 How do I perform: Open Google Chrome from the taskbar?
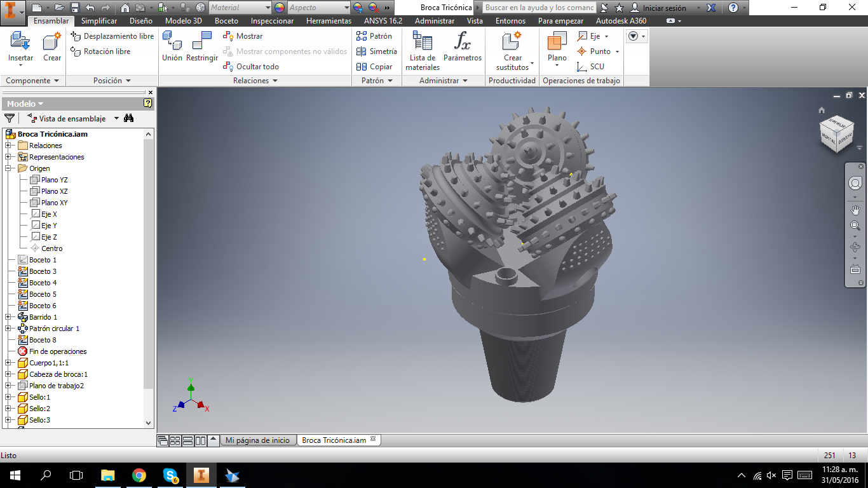tap(139, 475)
